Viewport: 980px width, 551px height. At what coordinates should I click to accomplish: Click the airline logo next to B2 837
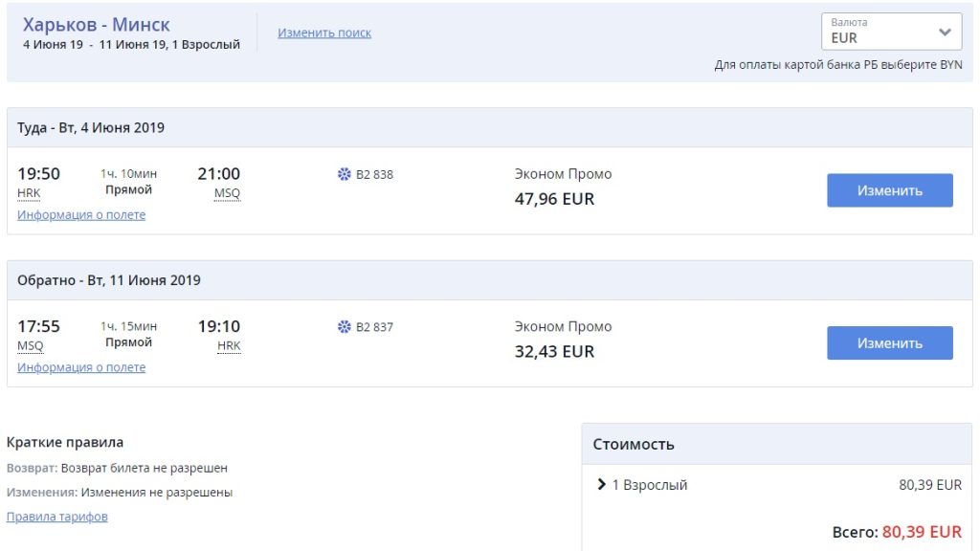345,327
